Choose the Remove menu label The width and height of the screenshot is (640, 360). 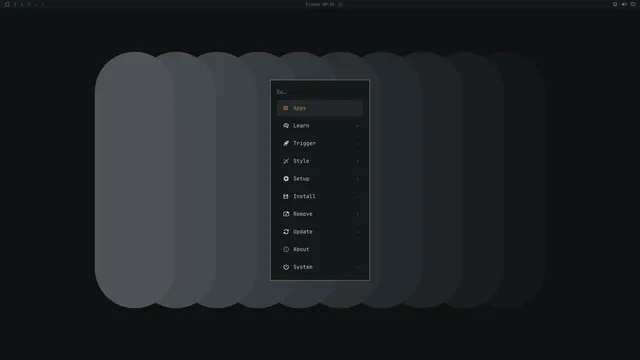click(303, 214)
